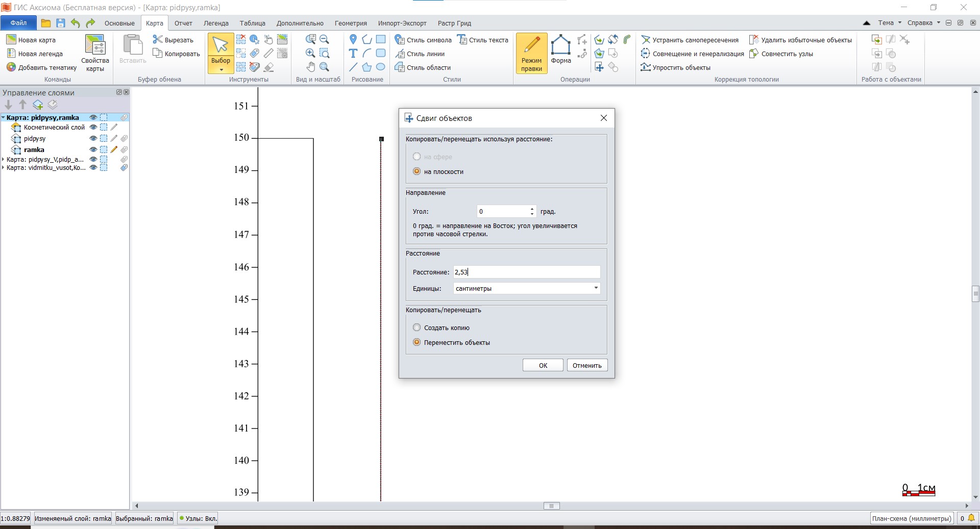Screen dimensions: 980x529
Task: Open the Единицы units dropdown
Action: [527, 288]
